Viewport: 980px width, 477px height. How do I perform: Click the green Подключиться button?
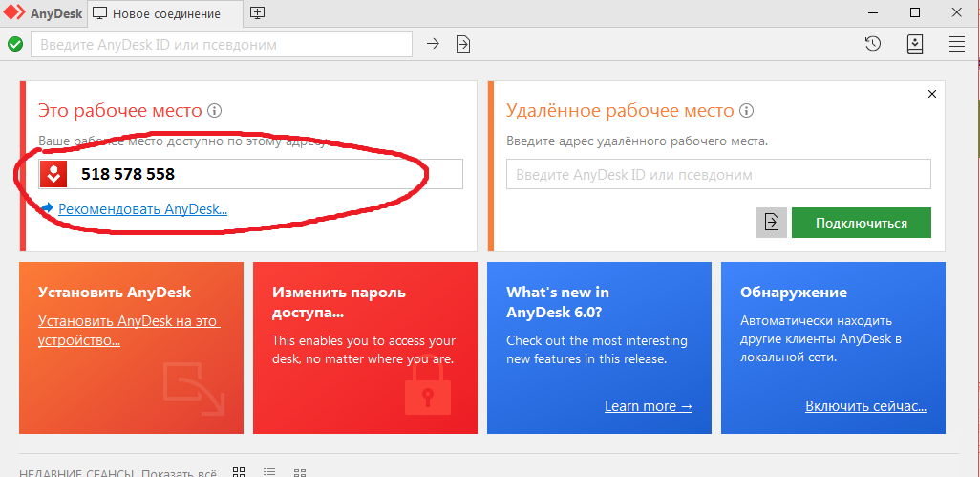point(862,223)
